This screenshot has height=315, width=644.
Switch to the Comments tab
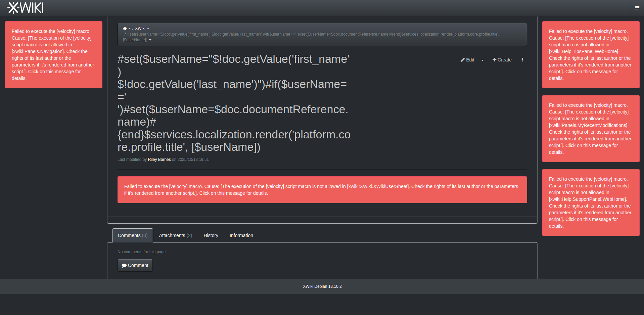pyautogui.click(x=133, y=235)
